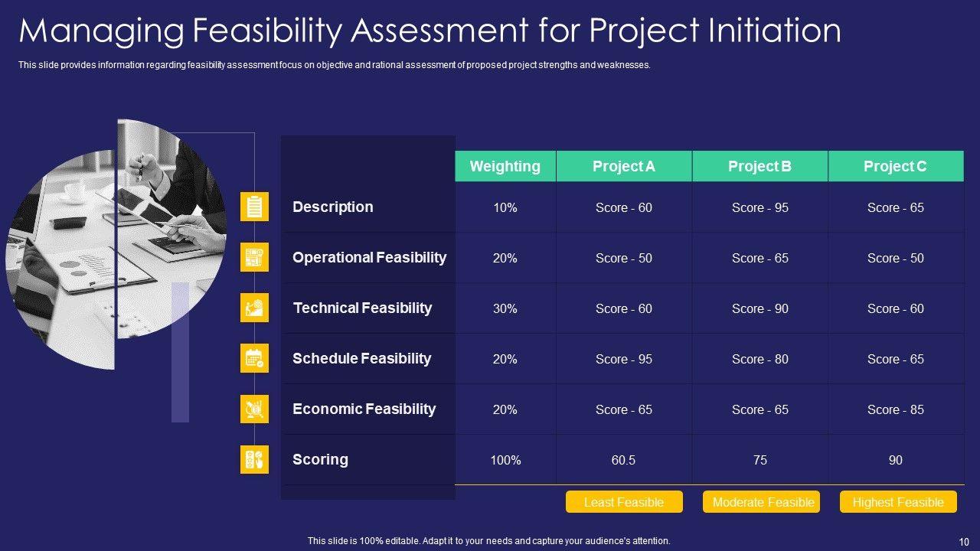Select the Technical Feasibility row label
This screenshot has width=980, height=551.
[x=362, y=308]
